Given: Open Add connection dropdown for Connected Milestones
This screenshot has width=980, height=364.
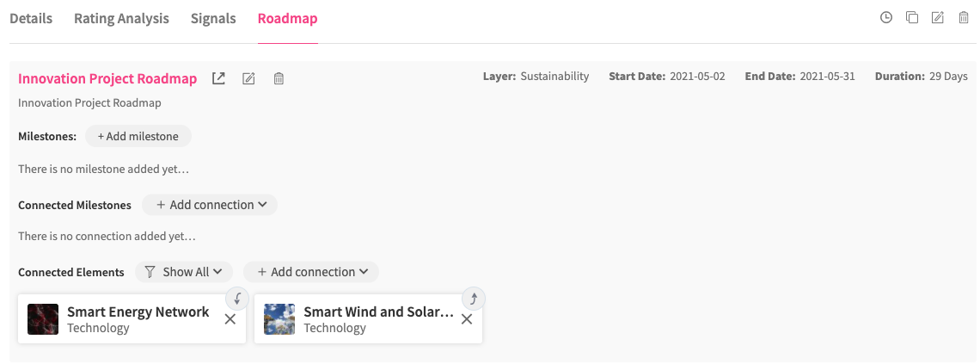Looking at the screenshot, I should (210, 205).
